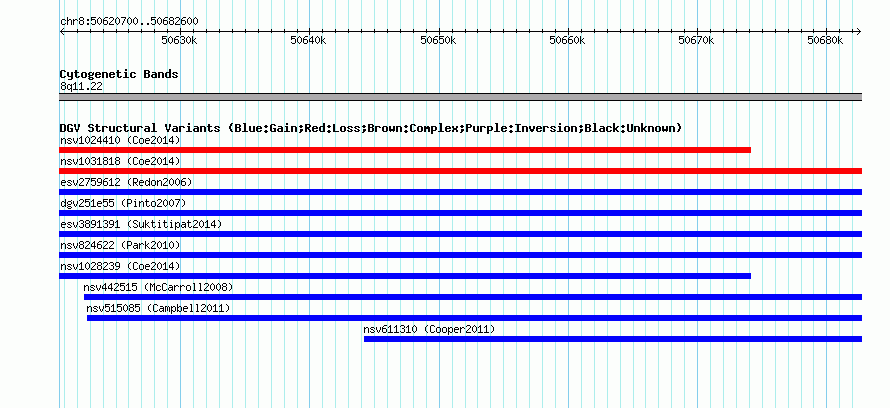Click the 50630k ruler mark
This screenshot has height=408, width=890.
coord(179,40)
